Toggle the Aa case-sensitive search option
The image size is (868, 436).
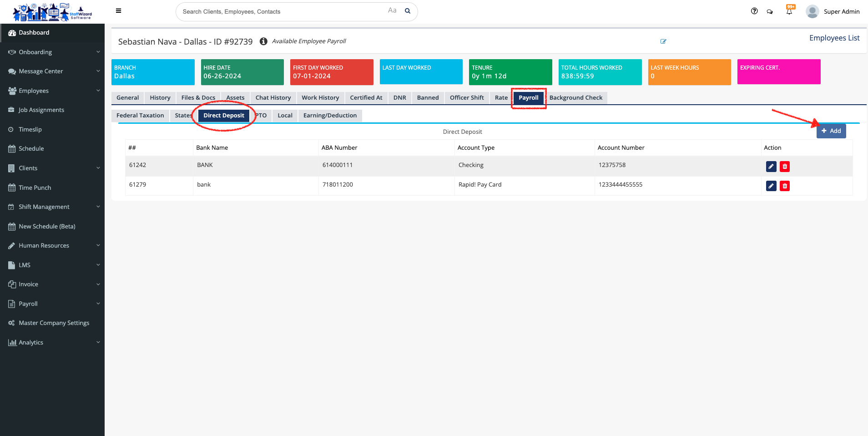click(x=392, y=10)
